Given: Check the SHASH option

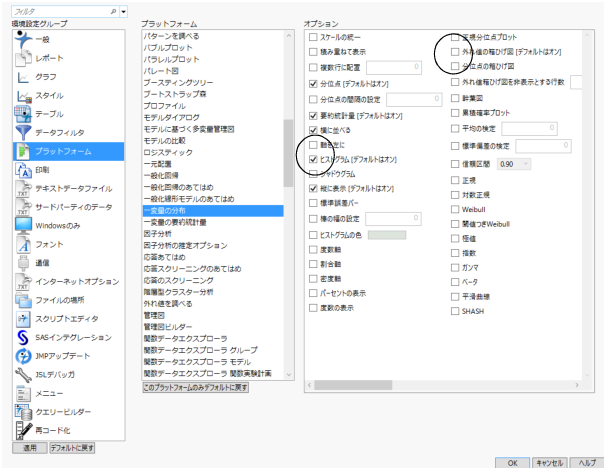Looking at the screenshot, I should click(455, 311).
